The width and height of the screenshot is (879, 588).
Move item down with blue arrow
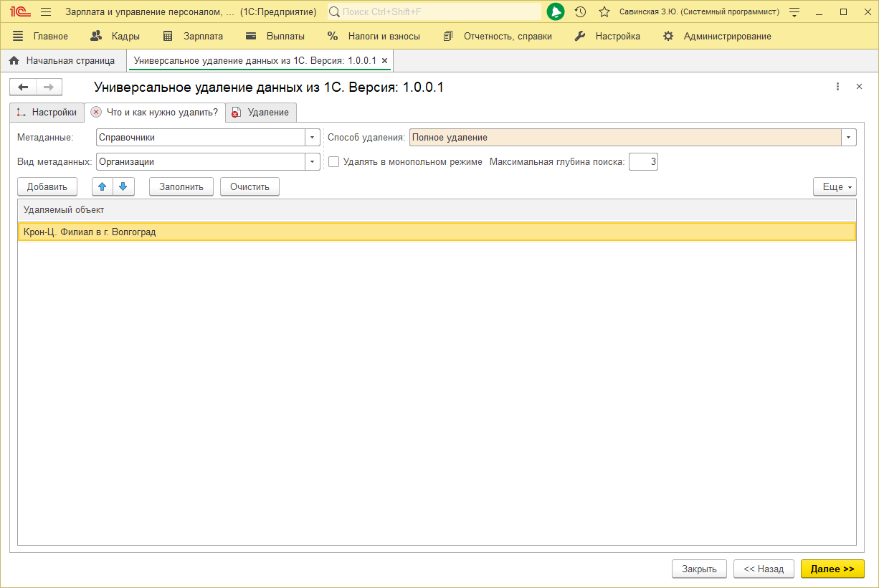click(123, 186)
